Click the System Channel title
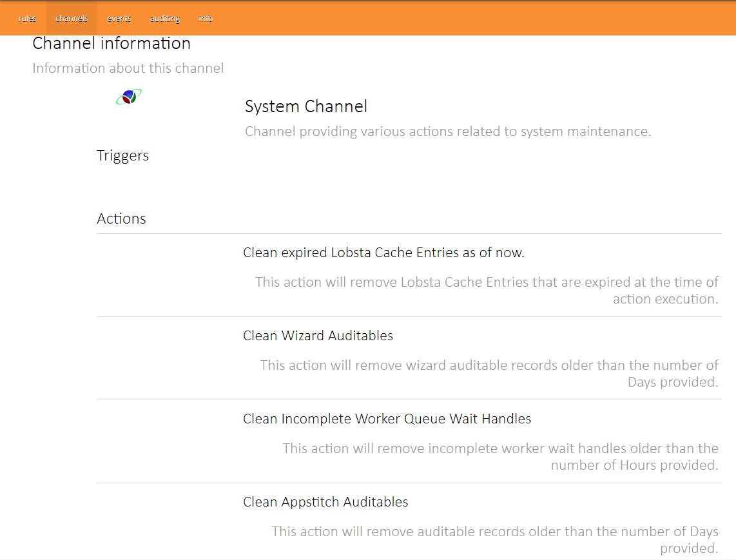Image resolution: width=736 pixels, height=560 pixels. point(305,106)
